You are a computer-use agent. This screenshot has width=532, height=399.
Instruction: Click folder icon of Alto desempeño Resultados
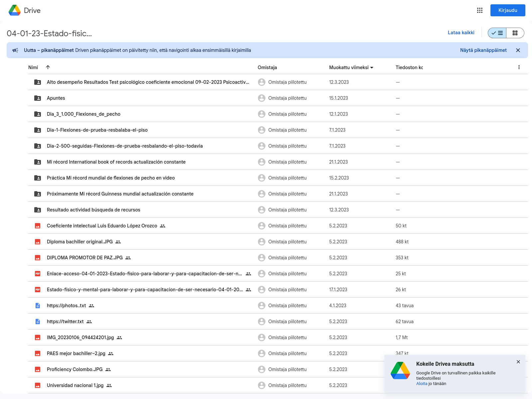tap(38, 82)
